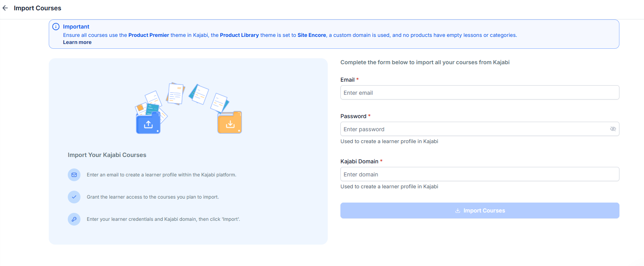Click the orange download folder illustration
Image resolution: width=644 pixels, height=266 pixels.
pos(230,123)
